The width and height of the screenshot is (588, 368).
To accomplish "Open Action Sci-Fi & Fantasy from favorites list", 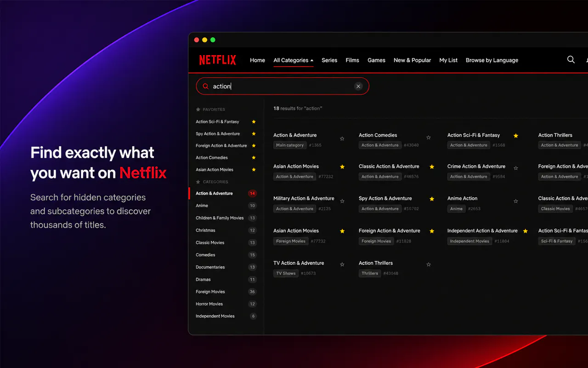I will 217,122.
